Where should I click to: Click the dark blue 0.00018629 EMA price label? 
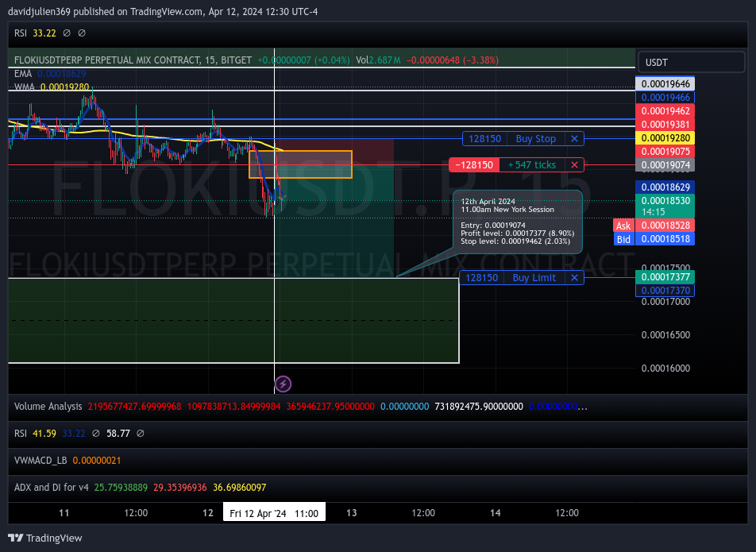click(x=665, y=187)
